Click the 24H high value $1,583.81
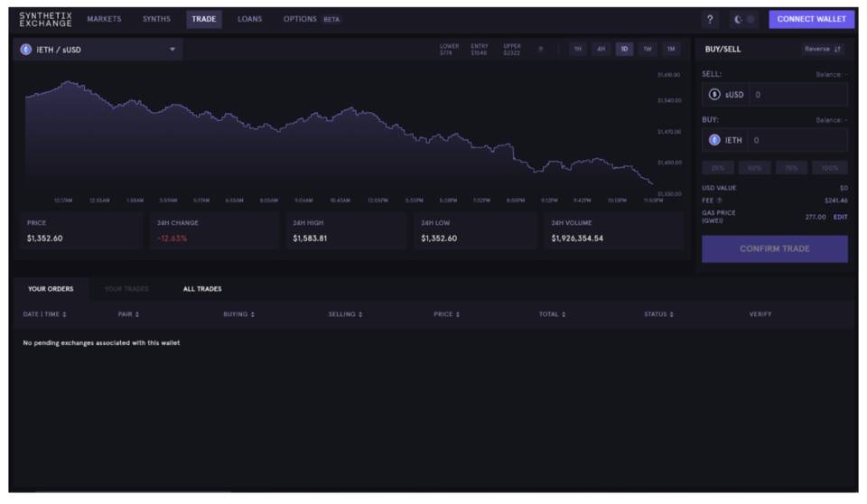Image resolution: width=867 pixels, height=504 pixels. pos(310,239)
